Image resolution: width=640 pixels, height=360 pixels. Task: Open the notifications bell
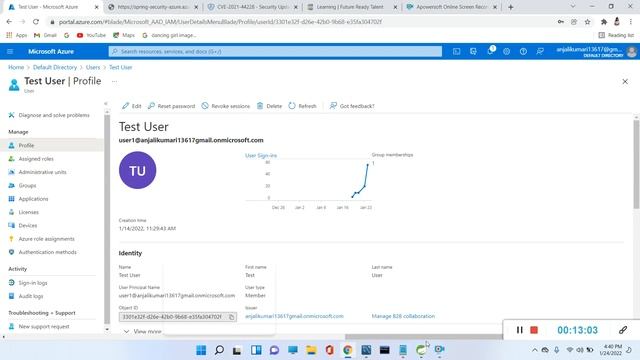(490, 51)
